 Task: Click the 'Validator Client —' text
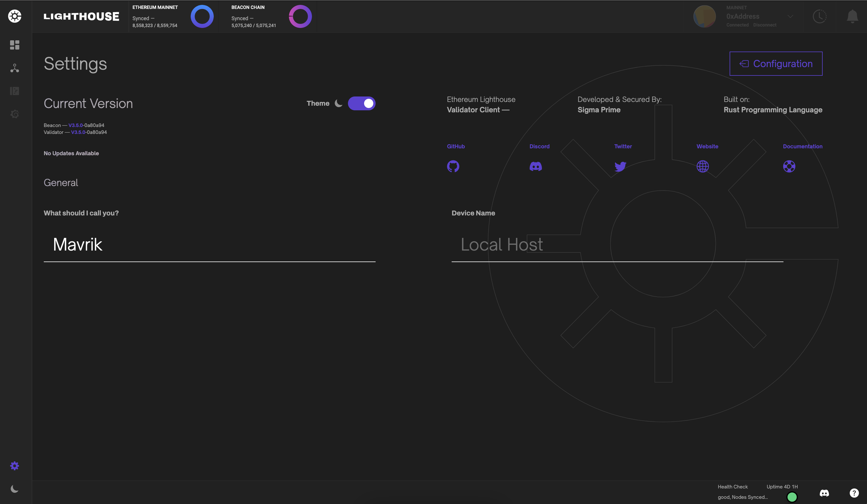478,110
